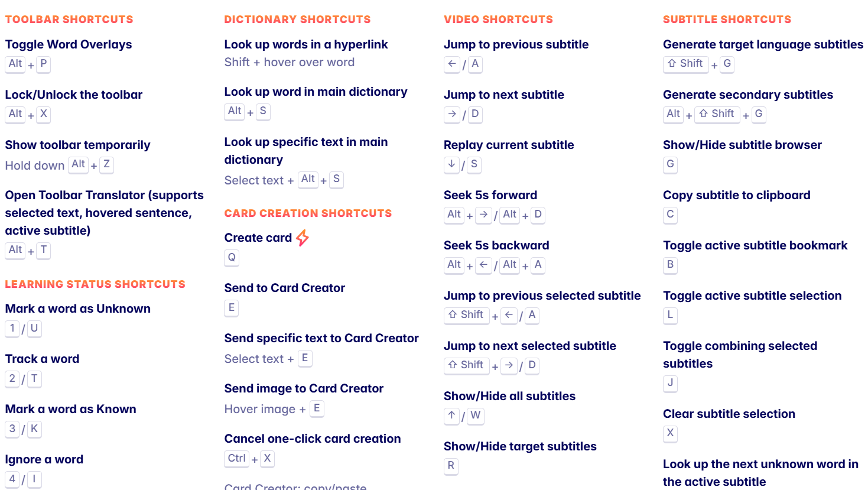Click the up arrow key under Show/Hide all subtitles
Viewport: 868px width, 490px height.
451,416
